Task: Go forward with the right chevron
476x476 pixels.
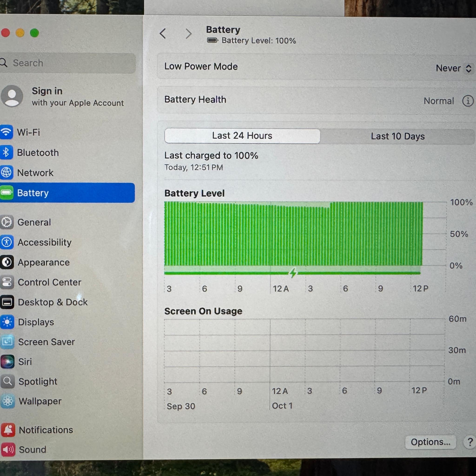Action: pos(189,34)
